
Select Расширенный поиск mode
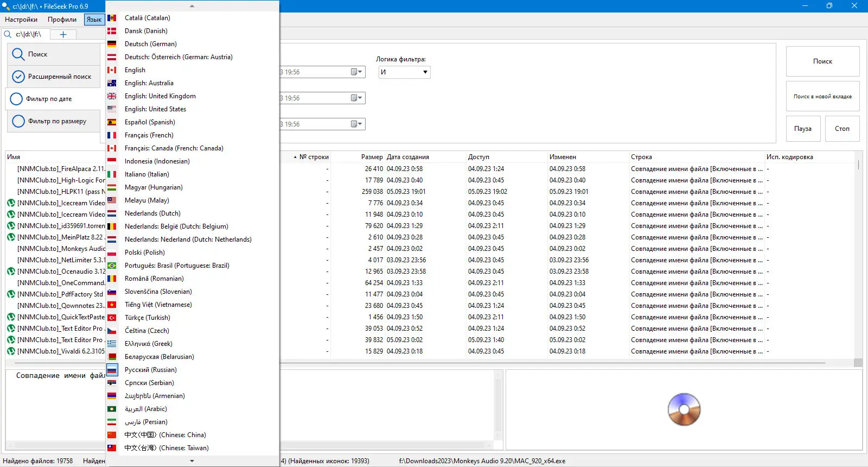[54, 77]
